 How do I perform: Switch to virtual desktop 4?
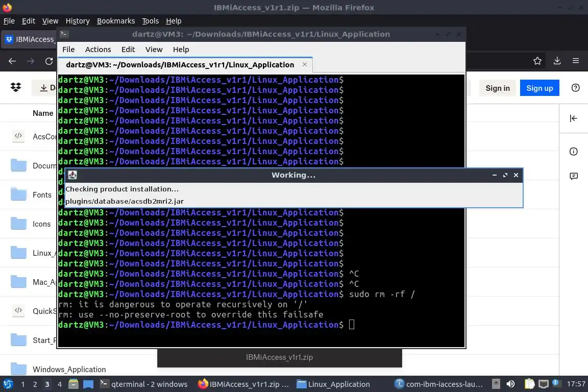pos(60,384)
